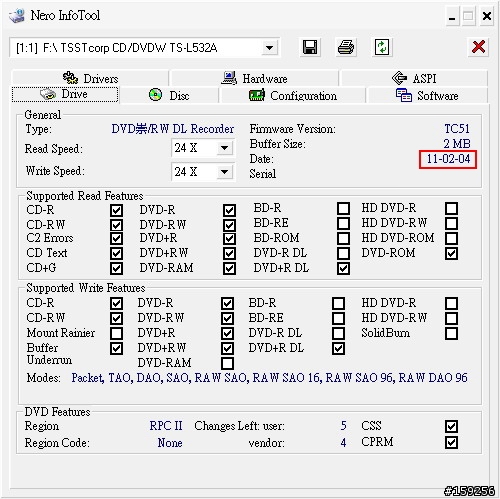The height and width of the screenshot is (499, 500).
Task: Toggle C2 Errors checkbox
Action: click(116, 239)
